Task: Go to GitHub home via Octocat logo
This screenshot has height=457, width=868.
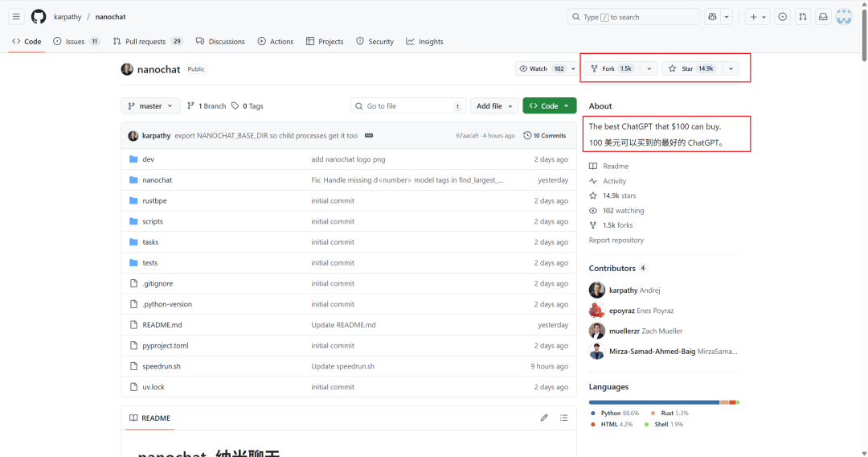Action: coord(39,17)
